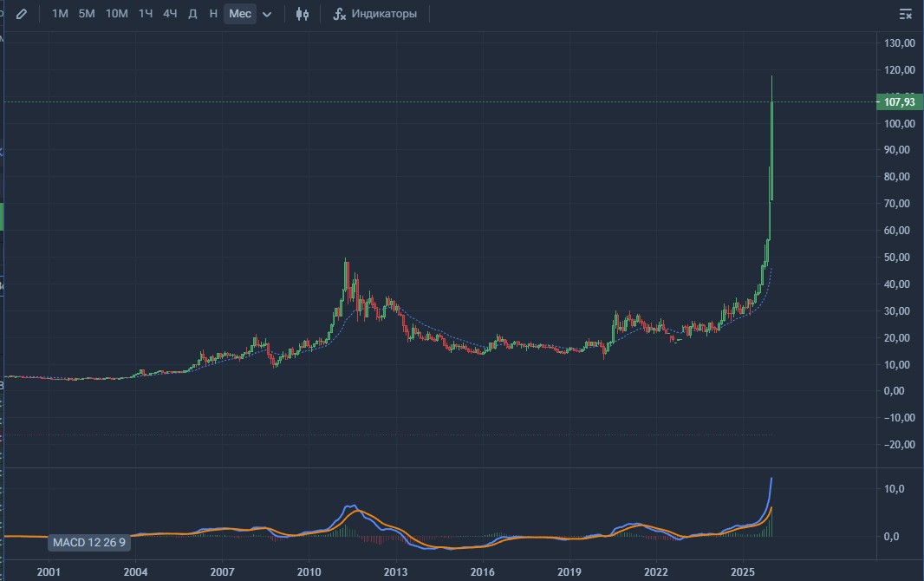Click the 50,00 price axis label

(x=896, y=258)
